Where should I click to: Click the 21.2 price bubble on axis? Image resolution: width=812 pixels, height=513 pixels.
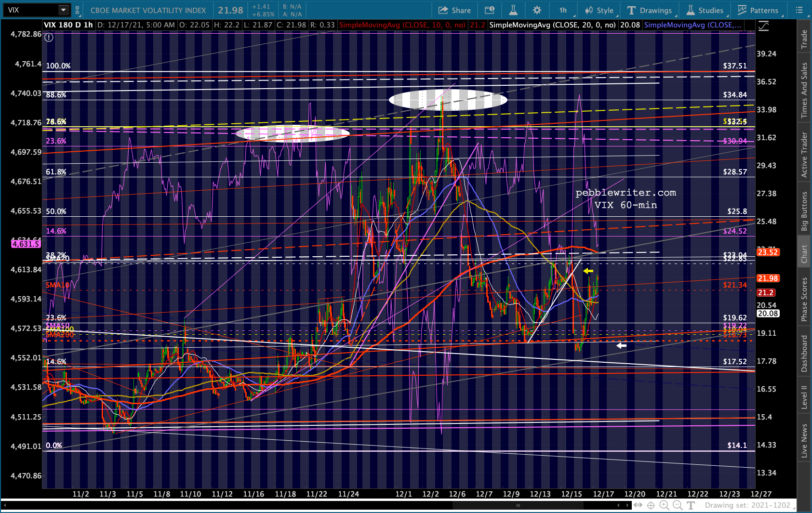point(766,293)
